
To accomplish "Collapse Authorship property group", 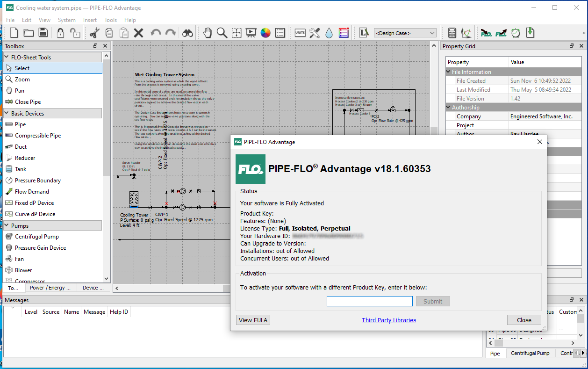I will 448,108.
